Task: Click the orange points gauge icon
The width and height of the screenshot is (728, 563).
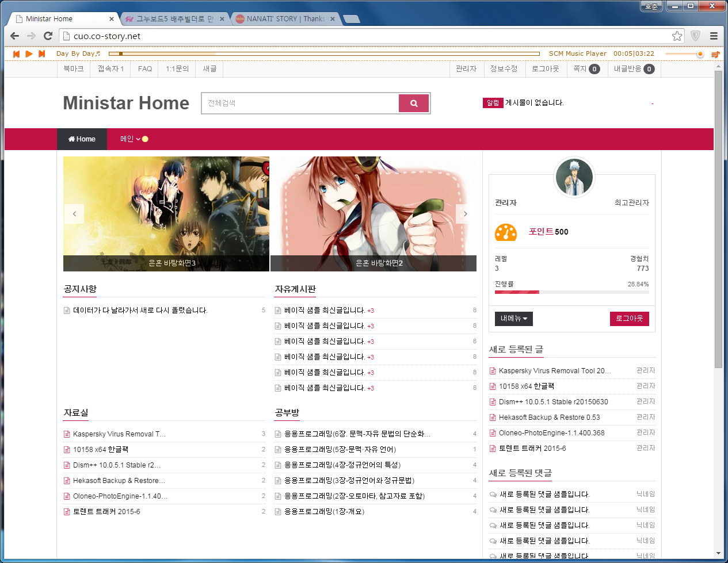Action: 506,232
